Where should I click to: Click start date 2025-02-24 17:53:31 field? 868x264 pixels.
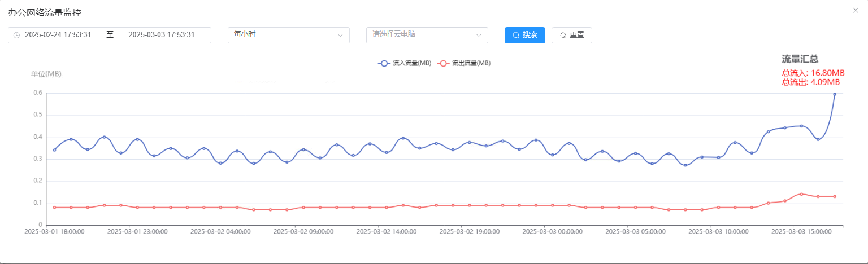click(x=58, y=35)
